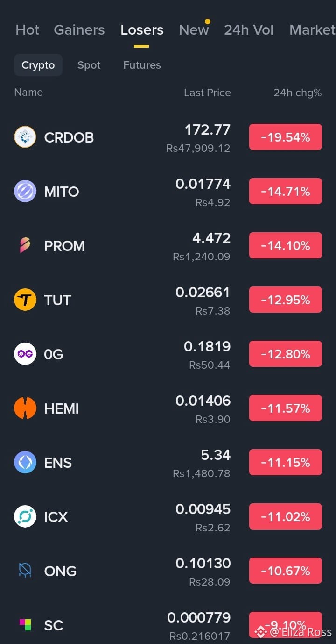Open the New tab
This screenshot has width=336, height=644.
tap(194, 30)
